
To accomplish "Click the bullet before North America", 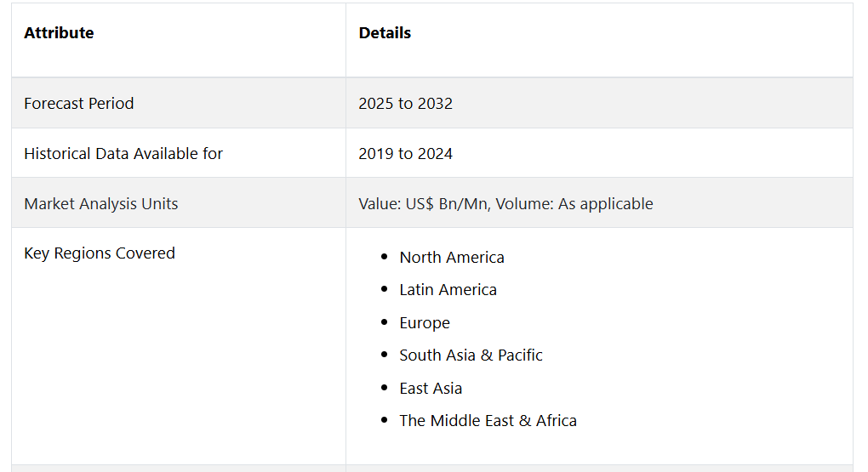I will pyautogui.click(x=384, y=257).
